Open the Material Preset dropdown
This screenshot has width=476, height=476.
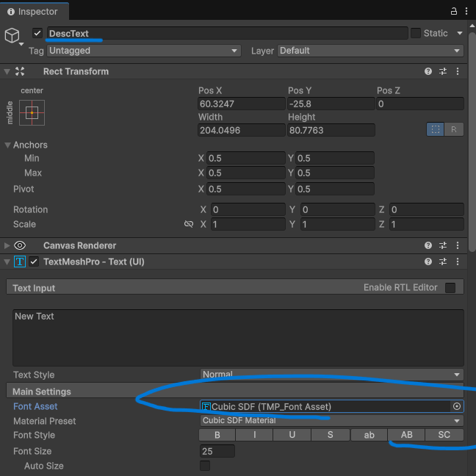click(332, 420)
